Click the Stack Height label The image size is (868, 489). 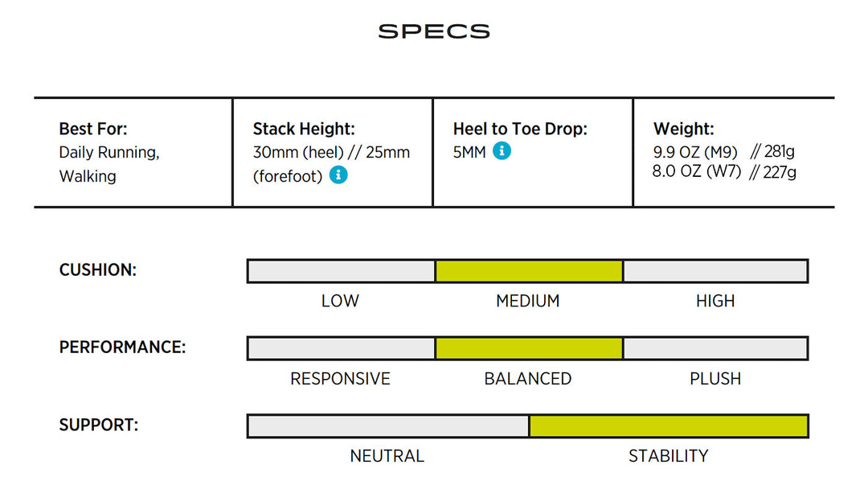[304, 129]
